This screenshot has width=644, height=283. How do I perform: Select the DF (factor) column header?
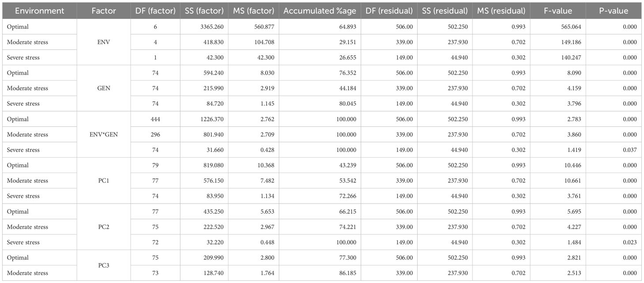point(155,11)
